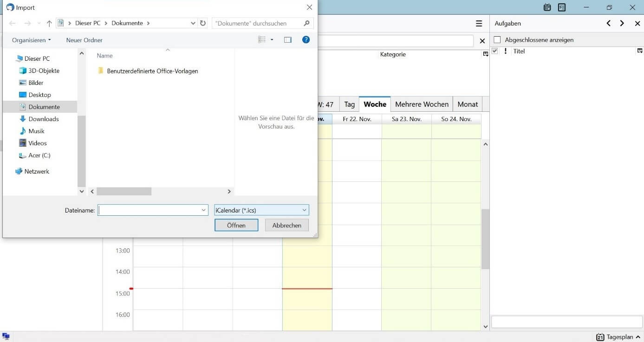
Task: Open the Dateiname history dropdown arrow
Action: [x=203, y=210]
